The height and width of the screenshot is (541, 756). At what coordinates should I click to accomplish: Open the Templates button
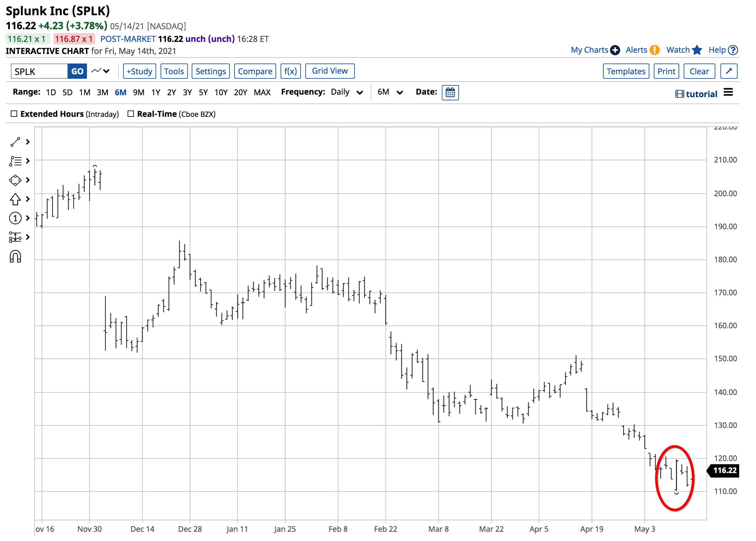pos(626,71)
